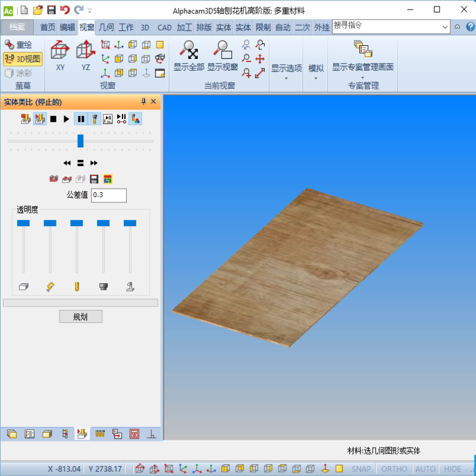The image size is (476, 476).
Task: Click the clamp transparency slider
Action: [50, 223]
